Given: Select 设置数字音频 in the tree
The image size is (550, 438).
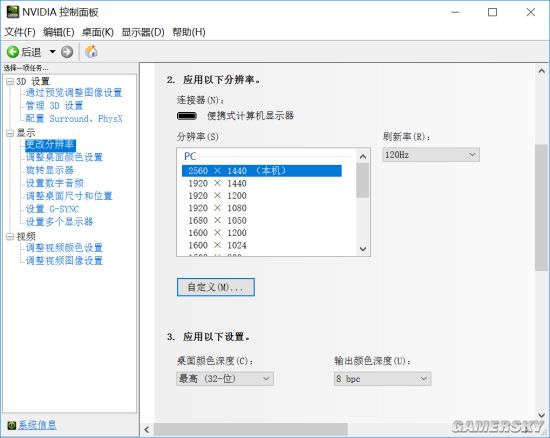Looking at the screenshot, I should pyautogui.click(x=54, y=183).
